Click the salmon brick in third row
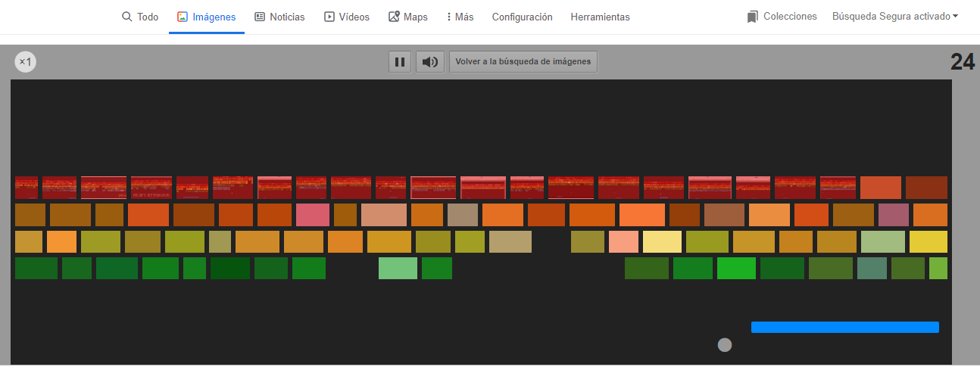Viewport: 980px width, 370px height. click(x=623, y=241)
